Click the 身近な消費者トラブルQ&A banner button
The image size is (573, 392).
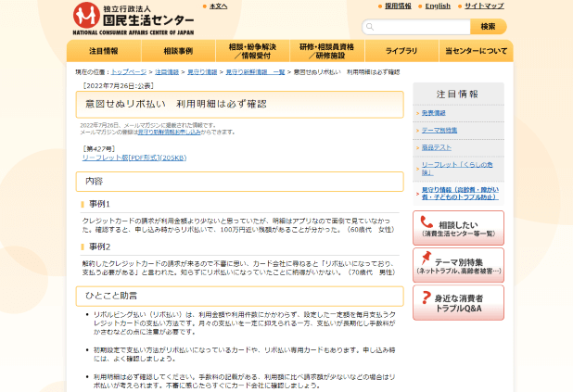[458, 303]
